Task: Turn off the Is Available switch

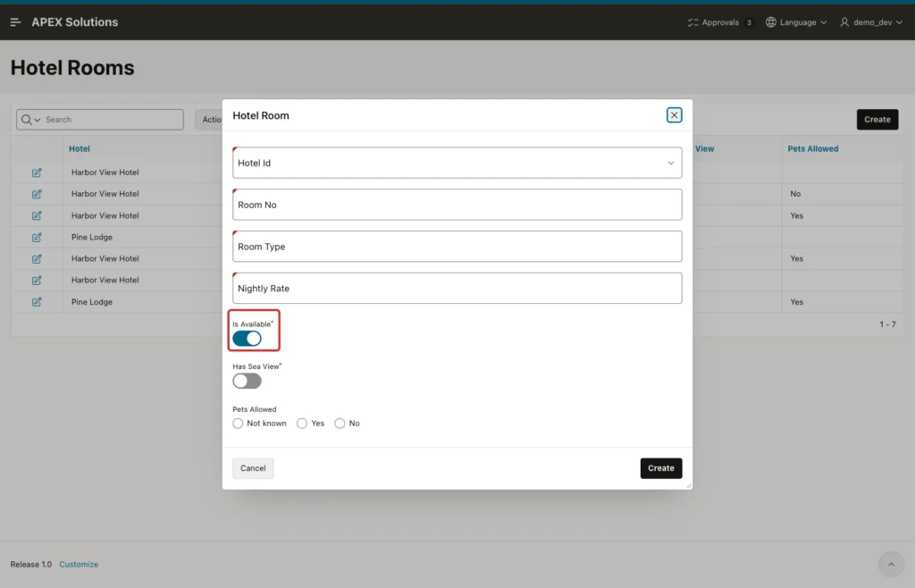Action: coord(247,339)
